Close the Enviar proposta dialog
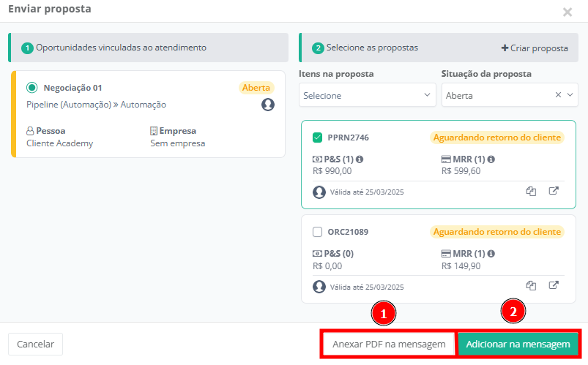 point(567,12)
